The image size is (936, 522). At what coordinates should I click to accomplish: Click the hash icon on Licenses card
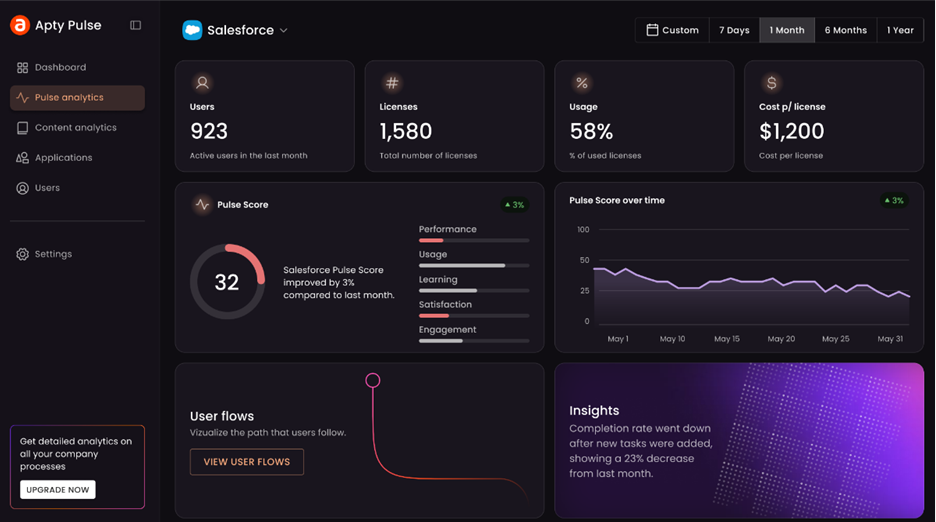click(x=392, y=83)
